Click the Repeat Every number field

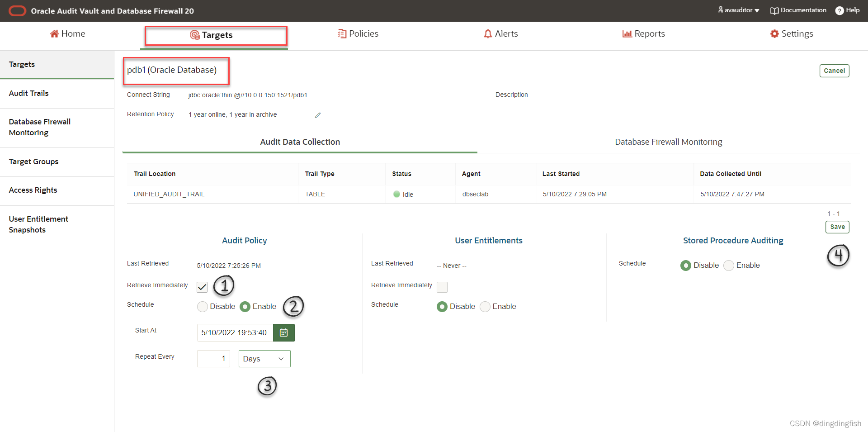[213, 359]
